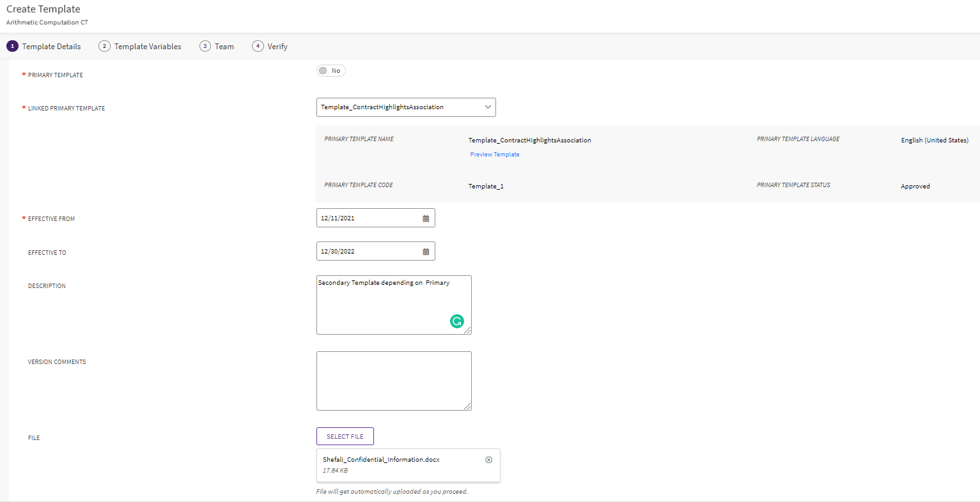This screenshot has height=502, width=980.
Task: Click the Grammarly icon in Description box
Action: (x=456, y=321)
